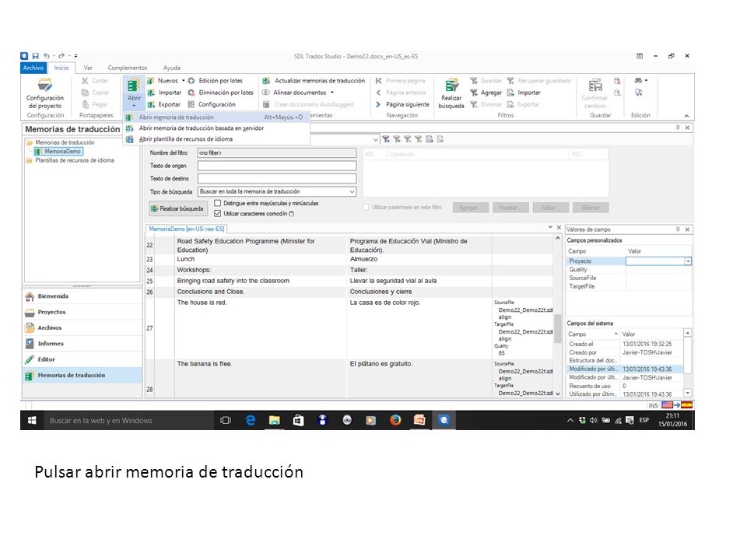Switch to Complementos ribbon tab

127,68
